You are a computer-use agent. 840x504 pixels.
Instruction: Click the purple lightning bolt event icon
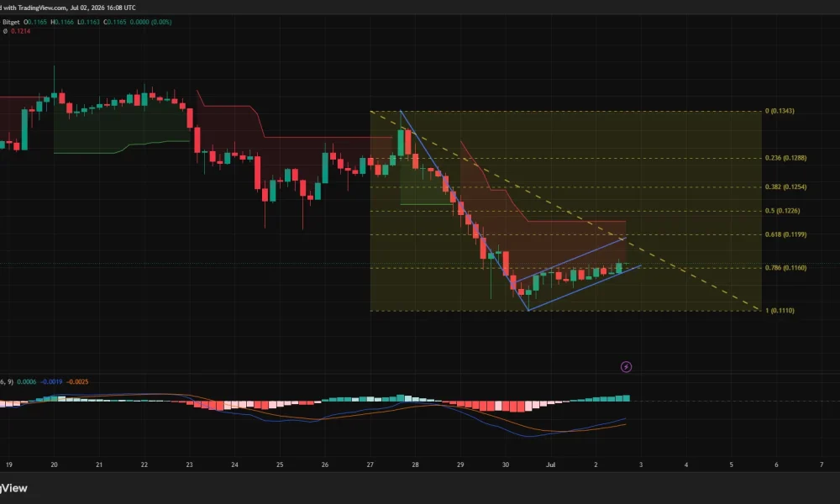626,367
